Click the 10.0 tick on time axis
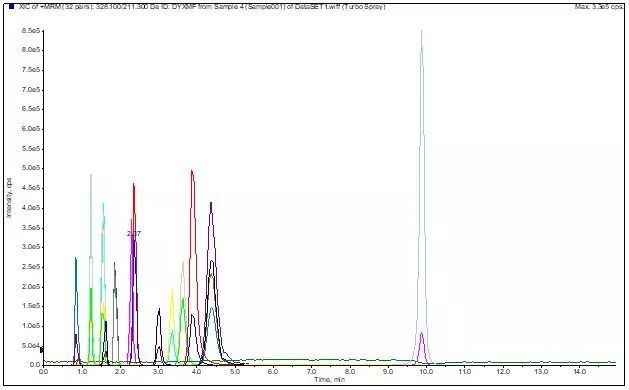629x390 pixels. click(x=426, y=372)
